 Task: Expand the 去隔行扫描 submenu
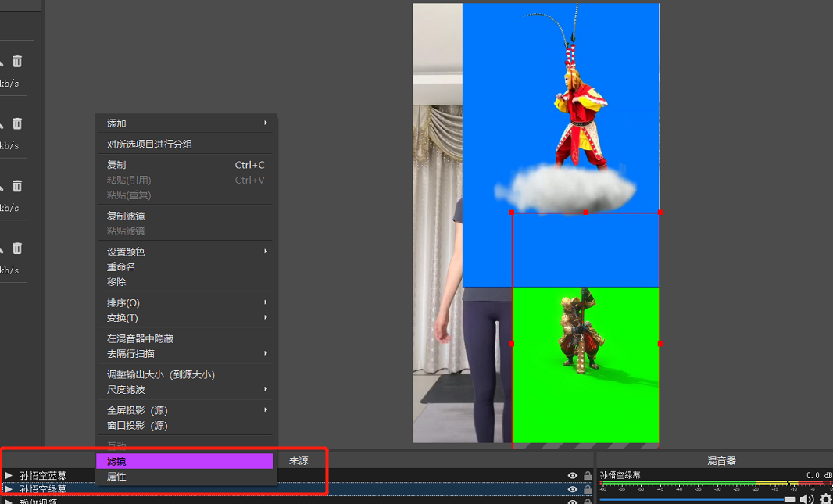pos(185,353)
